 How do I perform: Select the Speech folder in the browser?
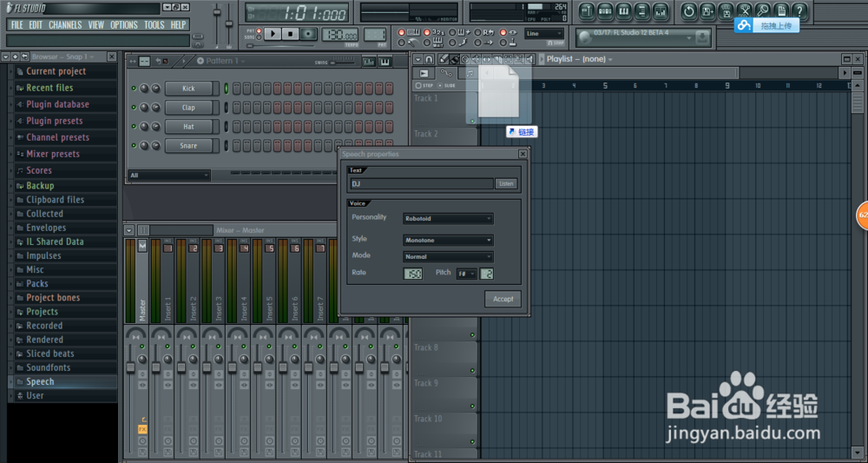point(63,381)
